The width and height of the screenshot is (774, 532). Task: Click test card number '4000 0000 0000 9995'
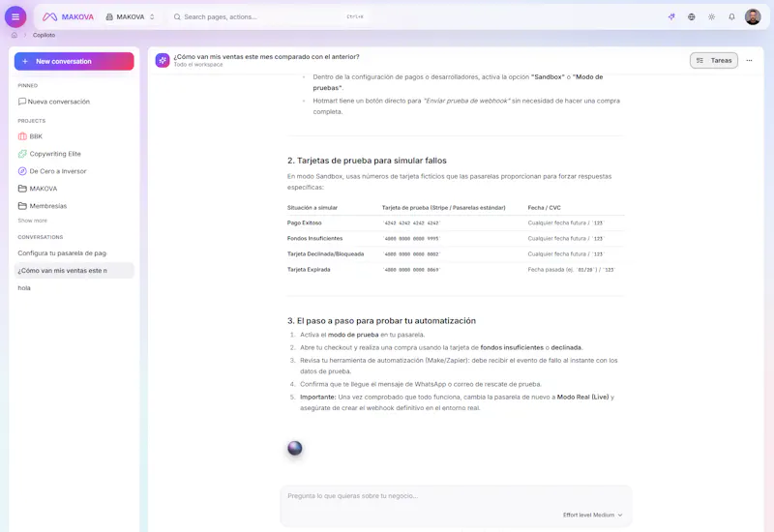click(x=412, y=238)
